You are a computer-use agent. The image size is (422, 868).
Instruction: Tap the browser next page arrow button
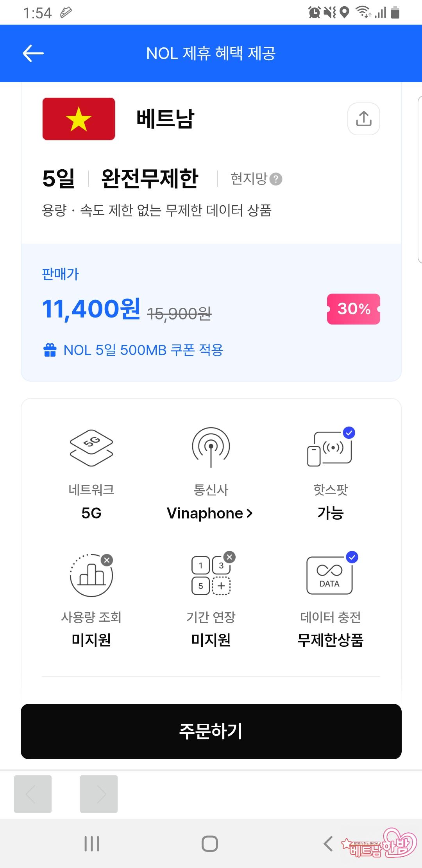click(99, 794)
